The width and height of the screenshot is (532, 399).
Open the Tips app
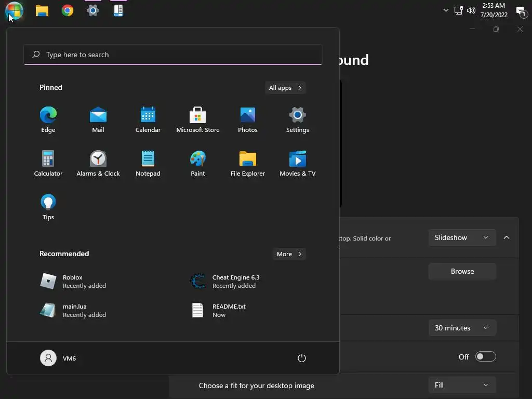click(48, 207)
